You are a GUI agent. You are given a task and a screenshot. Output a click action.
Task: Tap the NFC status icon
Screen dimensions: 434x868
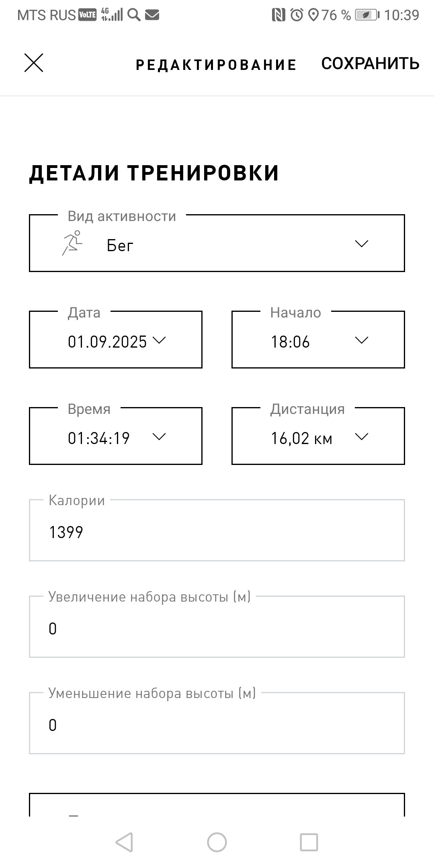click(x=278, y=15)
